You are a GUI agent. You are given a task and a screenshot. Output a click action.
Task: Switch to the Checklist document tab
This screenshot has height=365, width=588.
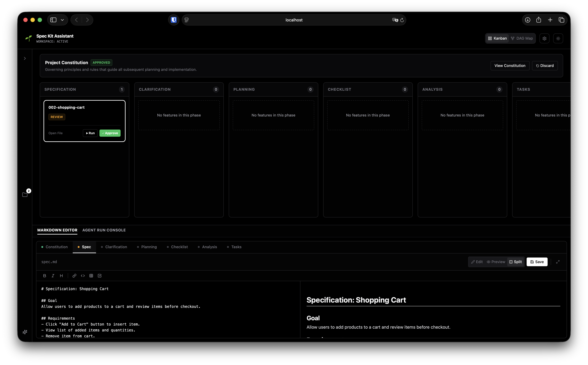pos(177,247)
